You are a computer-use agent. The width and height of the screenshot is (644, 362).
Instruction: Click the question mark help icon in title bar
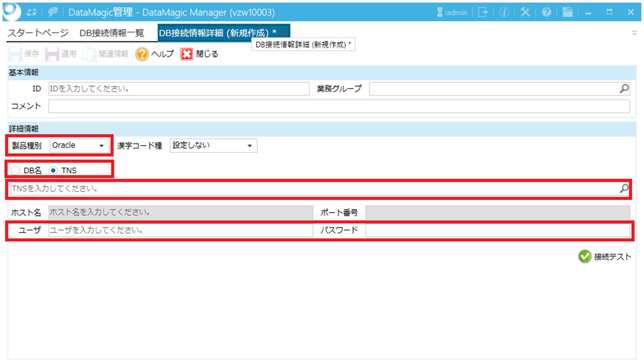(546, 12)
